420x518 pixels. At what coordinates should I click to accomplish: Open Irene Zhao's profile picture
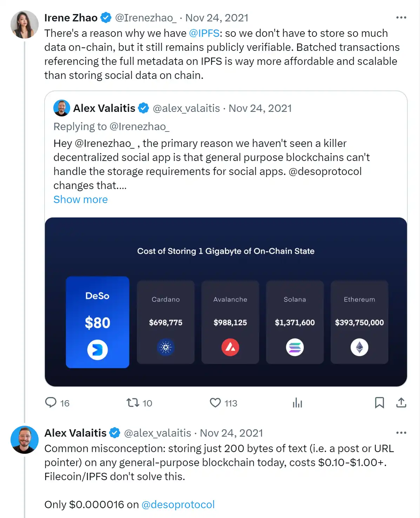coord(25,25)
